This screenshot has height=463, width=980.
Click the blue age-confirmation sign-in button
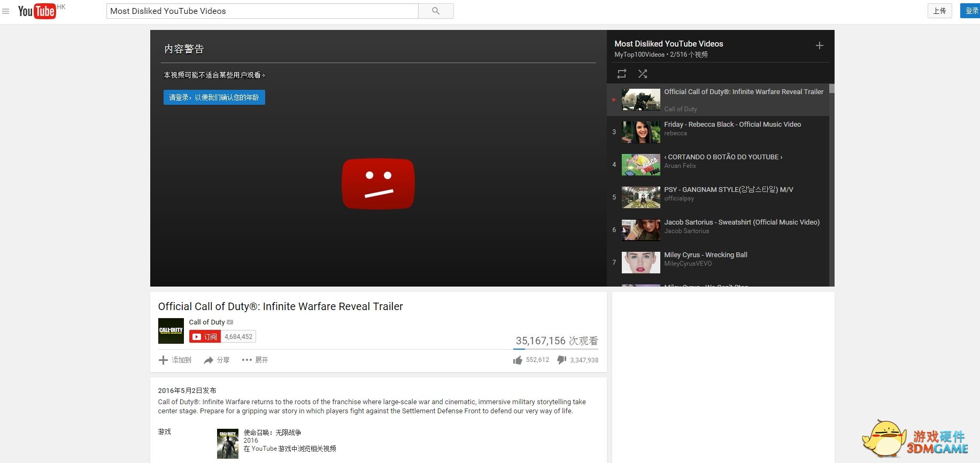(x=214, y=97)
